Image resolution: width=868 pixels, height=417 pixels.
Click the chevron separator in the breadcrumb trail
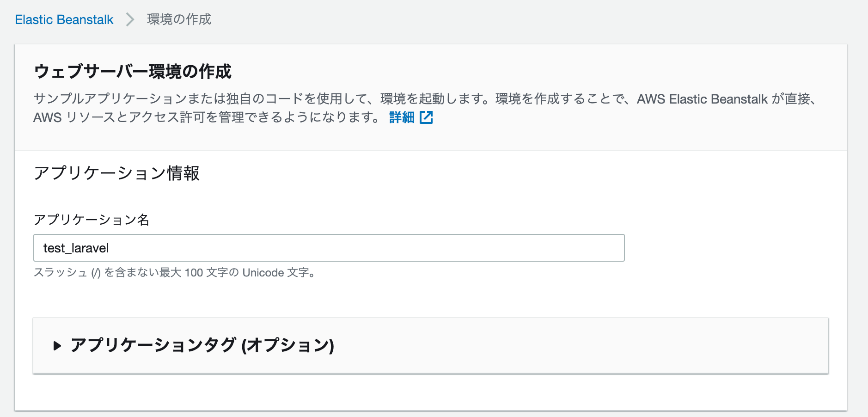pos(129,19)
